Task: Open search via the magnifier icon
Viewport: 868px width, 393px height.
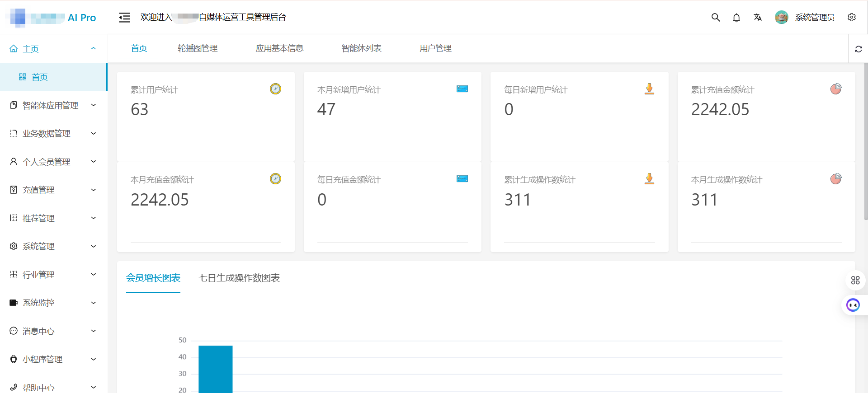Action: pyautogui.click(x=716, y=17)
